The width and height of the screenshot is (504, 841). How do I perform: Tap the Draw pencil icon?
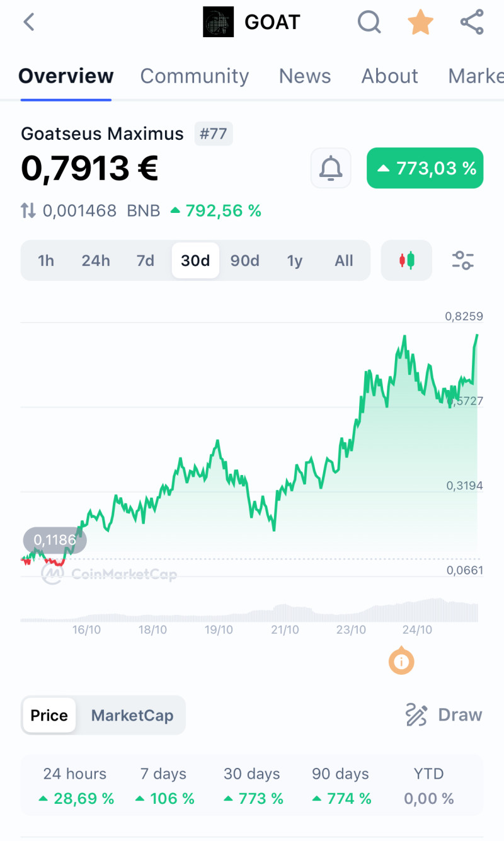(x=416, y=715)
